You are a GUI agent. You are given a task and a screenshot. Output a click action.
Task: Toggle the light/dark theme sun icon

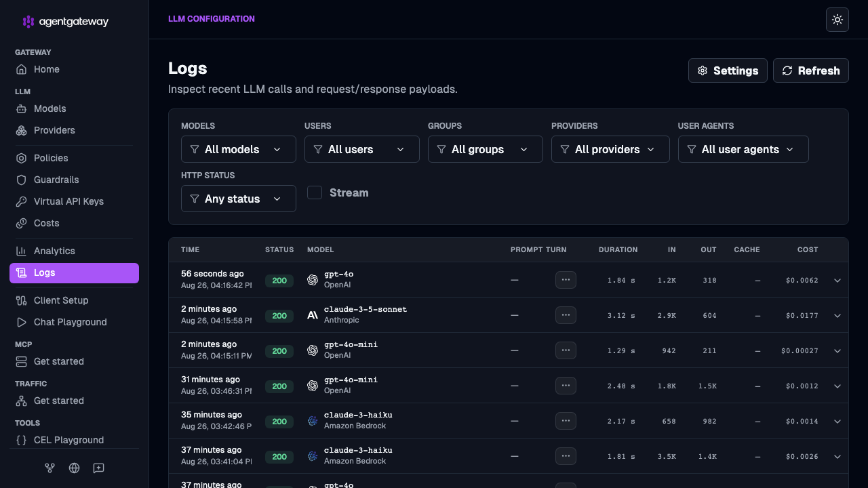click(837, 20)
